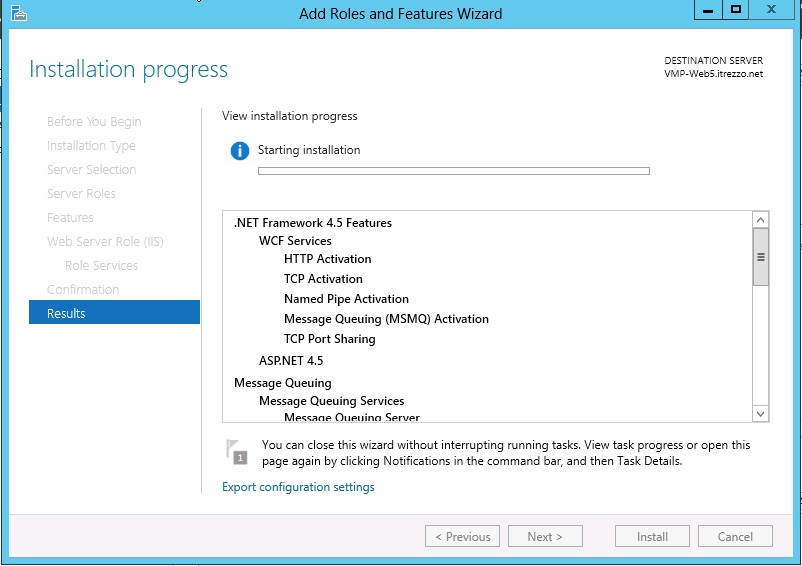Select the Server Selection step
The image size is (802, 566).
(x=92, y=170)
